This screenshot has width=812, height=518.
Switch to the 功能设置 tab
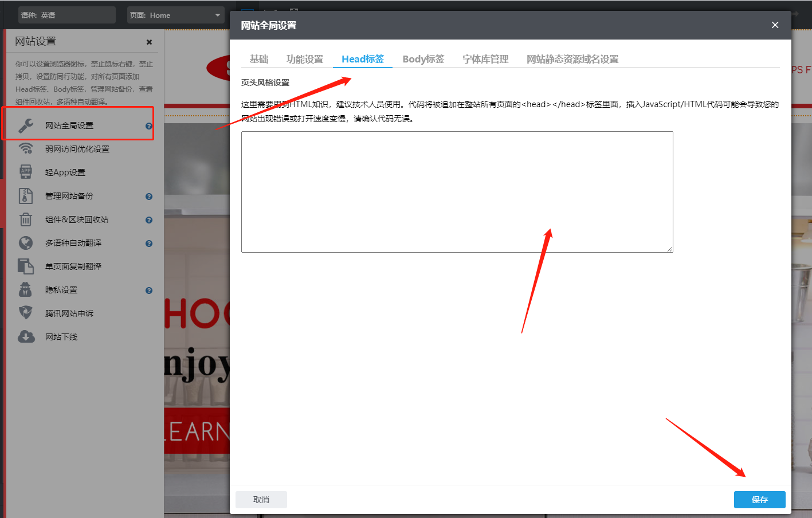pyautogui.click(x=304, y=59)
